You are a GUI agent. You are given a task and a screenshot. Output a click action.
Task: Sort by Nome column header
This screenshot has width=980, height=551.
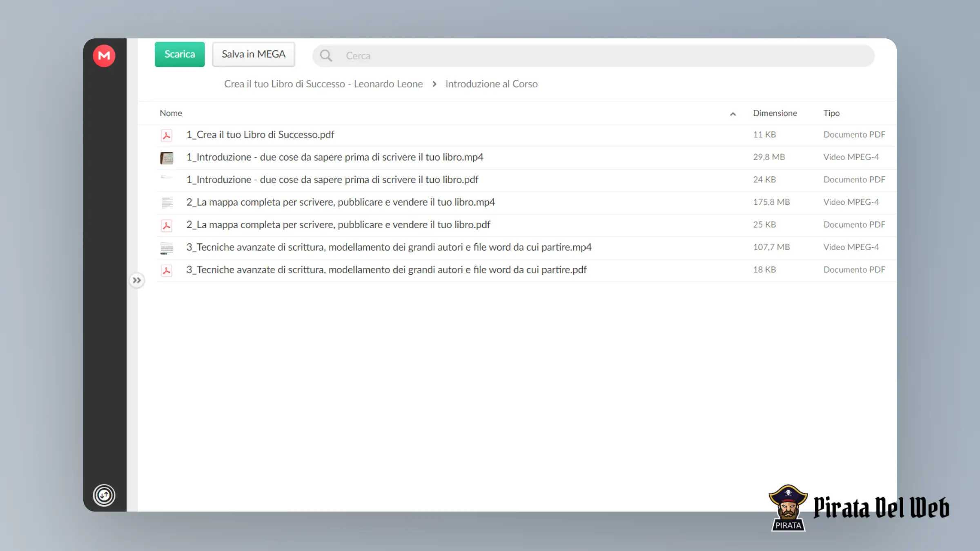click(x=171, y=113)
